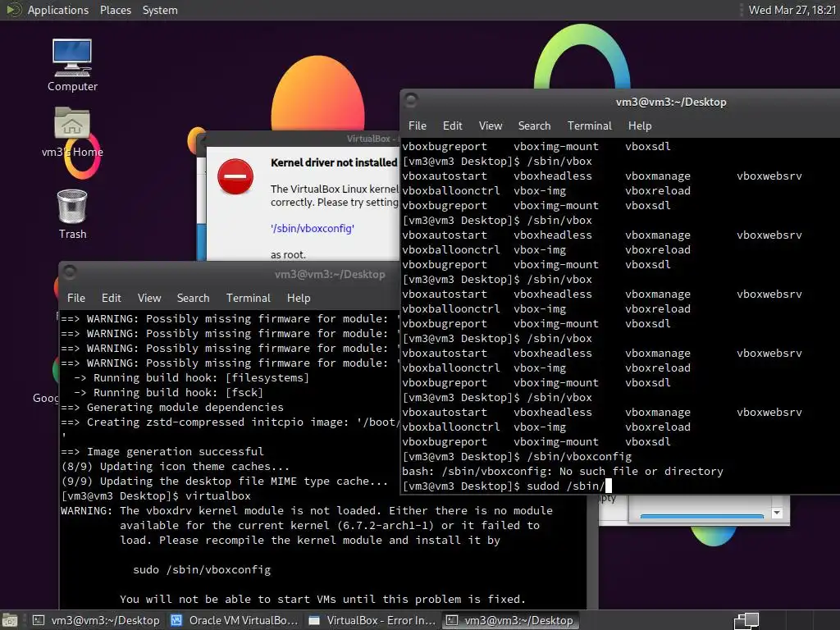
Task: Click 'Image generation successful' line
Action: pyautogui.click(x=162, y=452)
